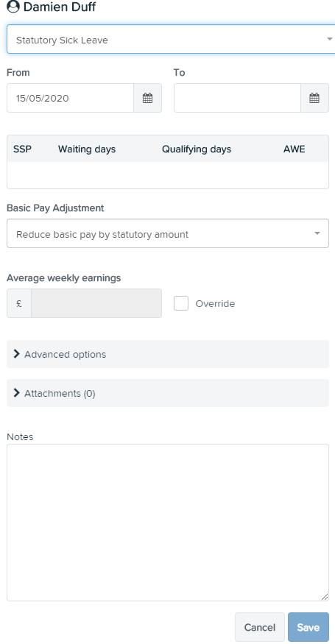This screenshot has width=335, height=644.
Task: Click the Average weekly earnings amount field
Action: click(x=96, y=303)
